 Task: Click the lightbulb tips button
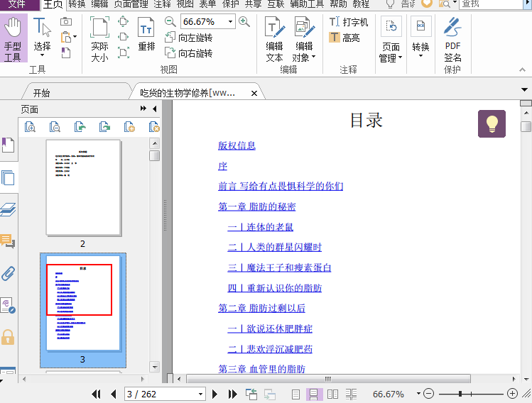click(x=492, y=123)
